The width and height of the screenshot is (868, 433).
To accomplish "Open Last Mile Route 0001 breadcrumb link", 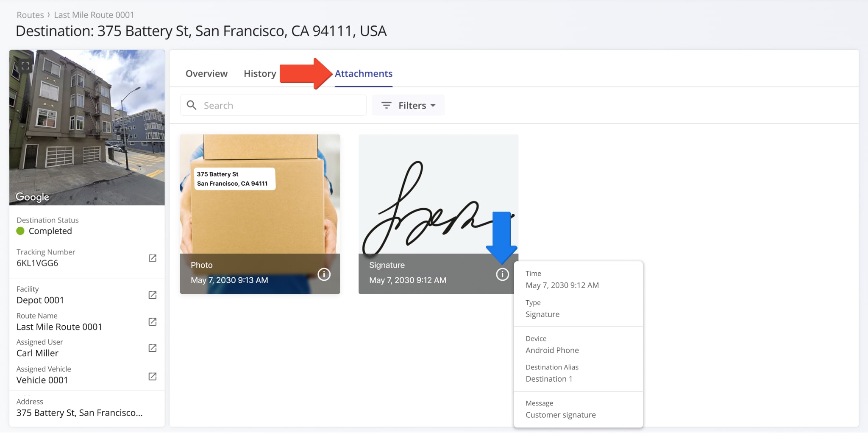I will point(94,15).
